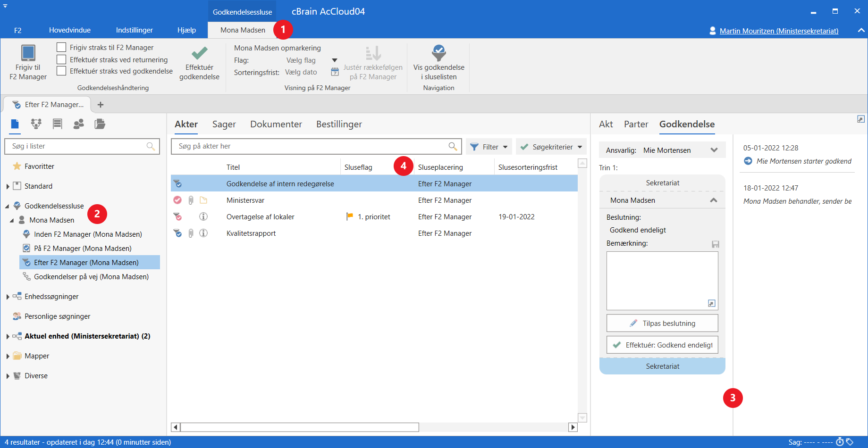
Task: Click horizontal scrollbar in akter list
Action: click(299, 427)
